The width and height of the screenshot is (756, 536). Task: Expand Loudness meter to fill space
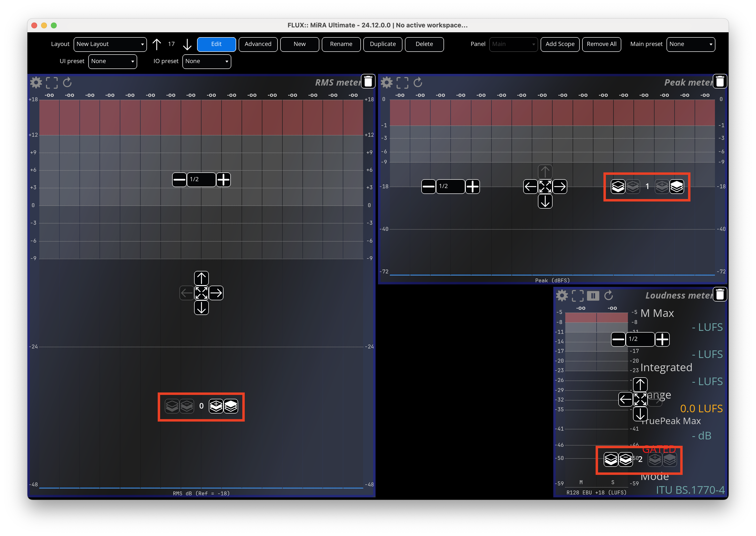pyautogui.click(x=640, y=399)
